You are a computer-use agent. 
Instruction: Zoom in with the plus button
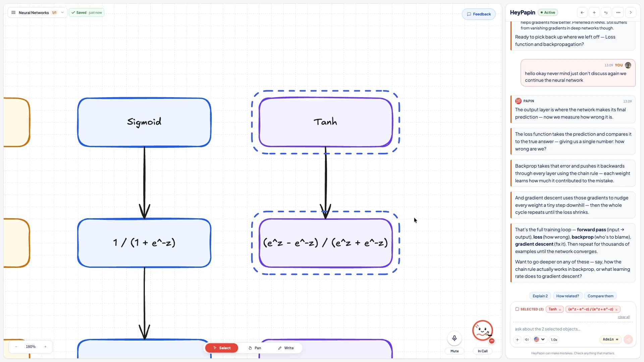pos(45,347)
